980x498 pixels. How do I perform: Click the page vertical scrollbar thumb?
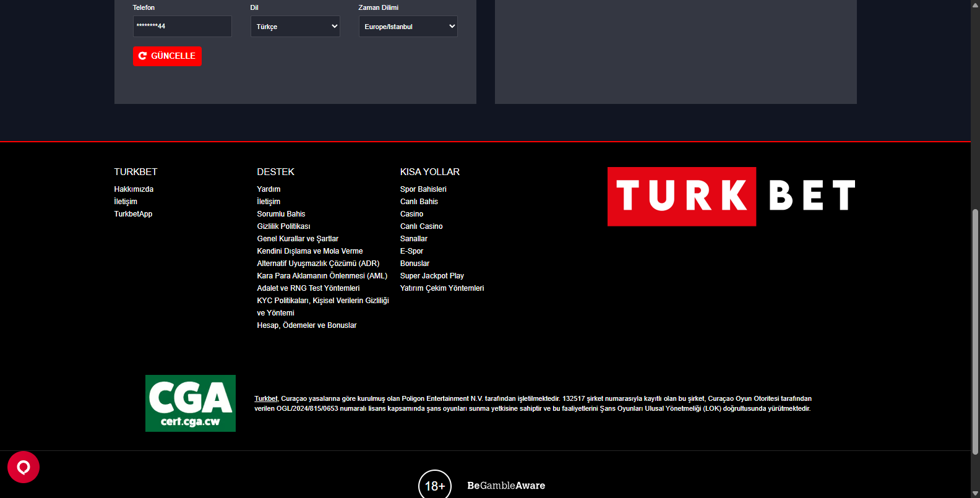[975, 332]
